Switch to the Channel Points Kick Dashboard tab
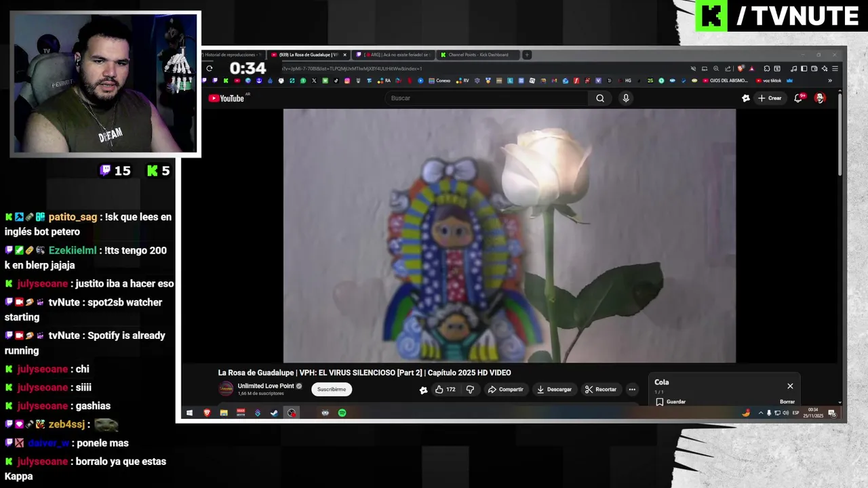868x488 pixels. point(477,55)
